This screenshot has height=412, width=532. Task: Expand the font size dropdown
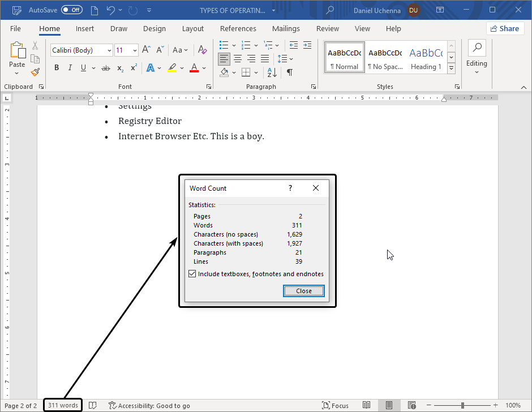pyautogui.click(x=135, y=50)
